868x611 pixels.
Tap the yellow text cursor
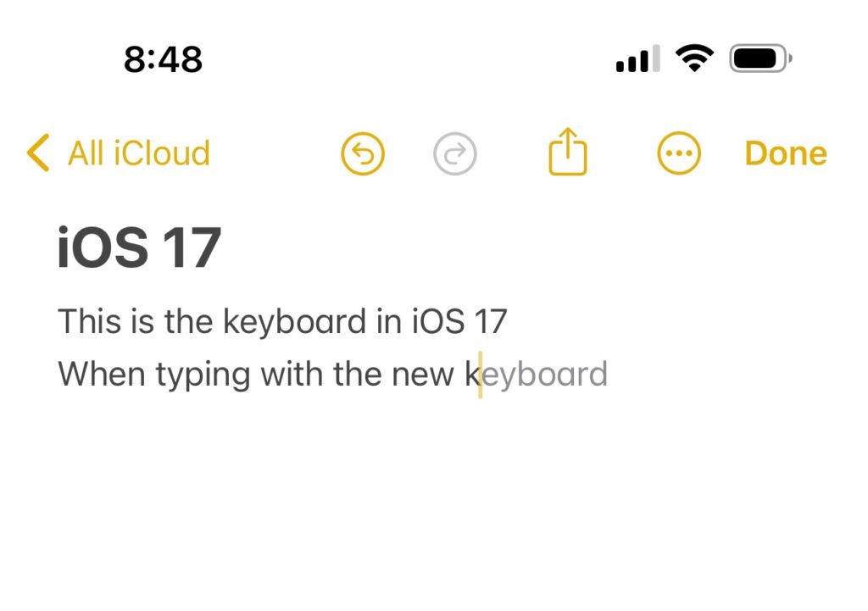[481, 375]
